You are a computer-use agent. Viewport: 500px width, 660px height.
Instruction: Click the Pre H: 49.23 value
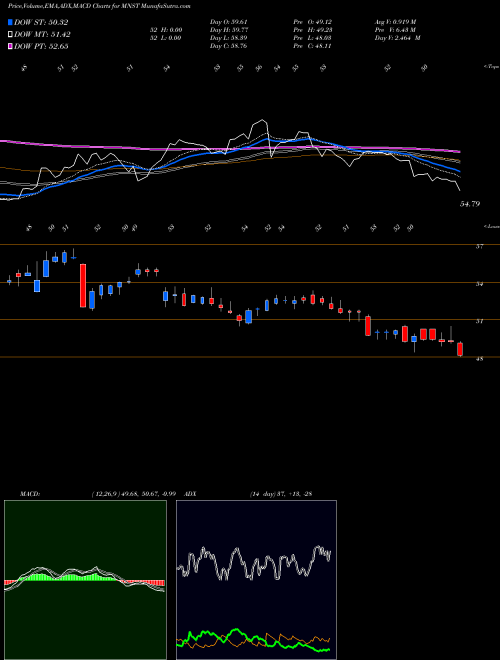[315, 30]
